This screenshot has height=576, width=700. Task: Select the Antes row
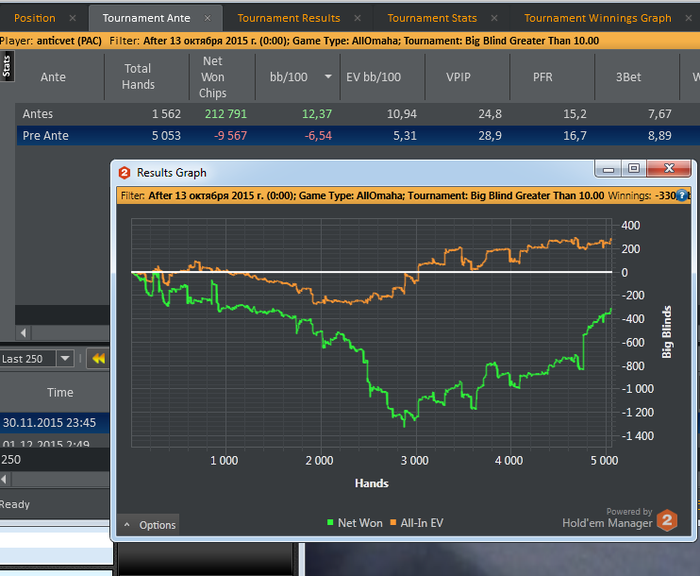tap(357, 114)
